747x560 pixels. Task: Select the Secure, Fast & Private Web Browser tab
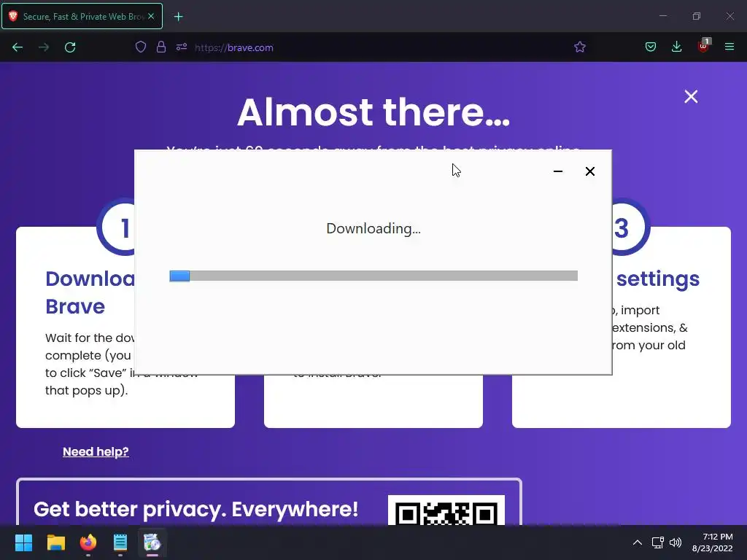(x=82, y=16)
